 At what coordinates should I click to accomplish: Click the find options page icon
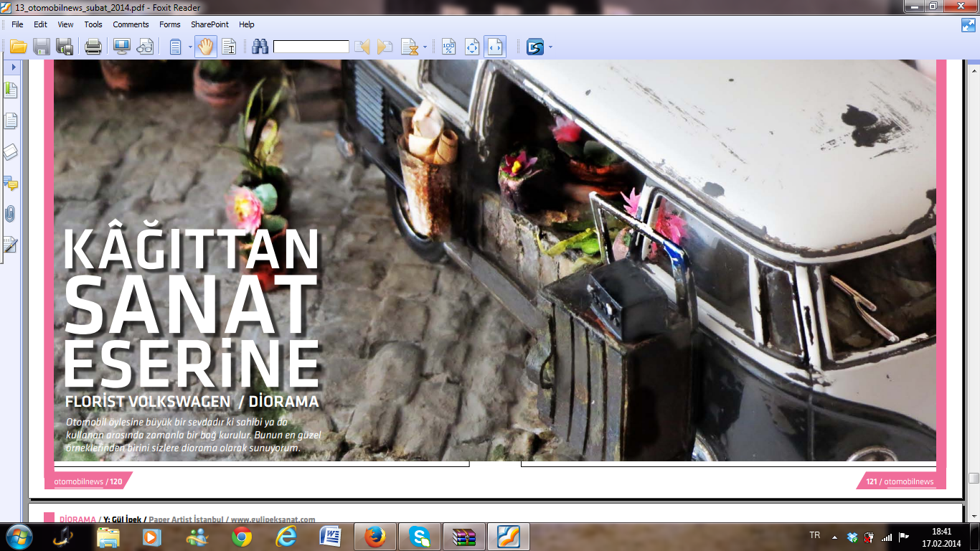coord(410,47)
